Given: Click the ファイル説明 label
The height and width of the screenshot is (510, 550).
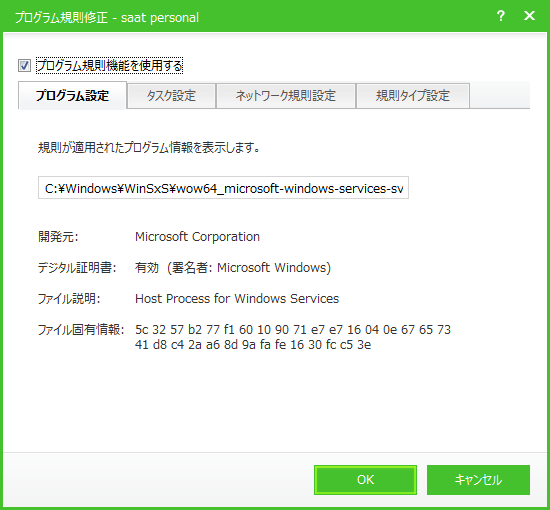Looking at the screenshot, I should (69, 298).
